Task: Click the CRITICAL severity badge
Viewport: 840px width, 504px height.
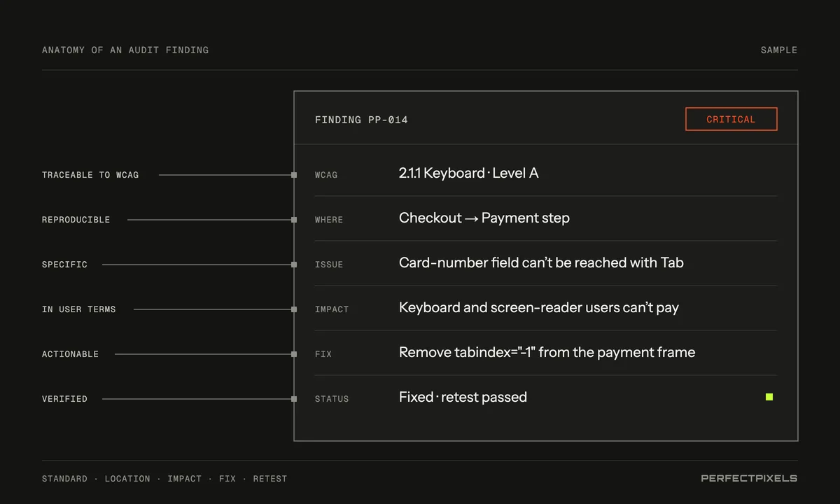Action: tap(731, 119)
